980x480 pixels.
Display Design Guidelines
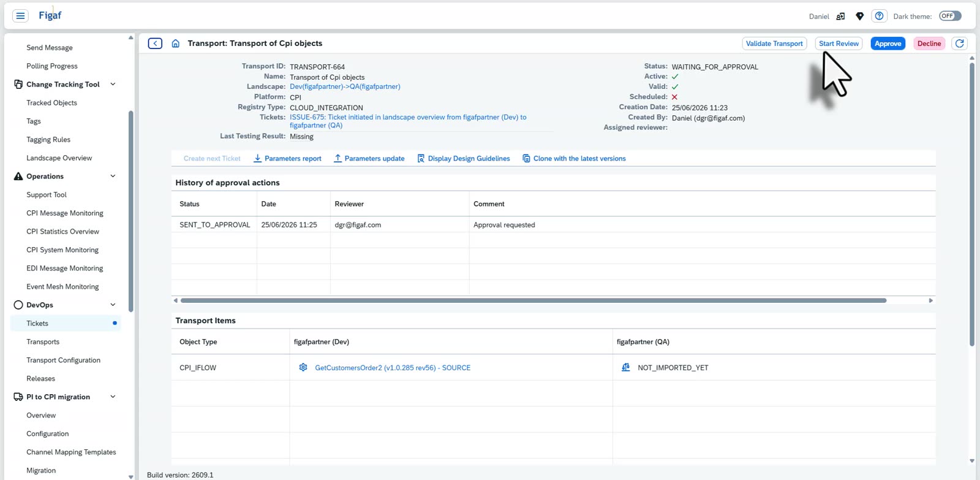coord(463,159)
